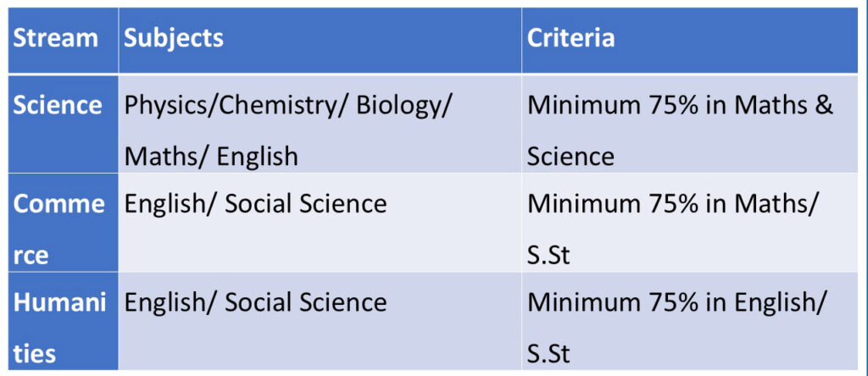Select "S.St" in the Humanities criteria cell

tap(548, 353)
